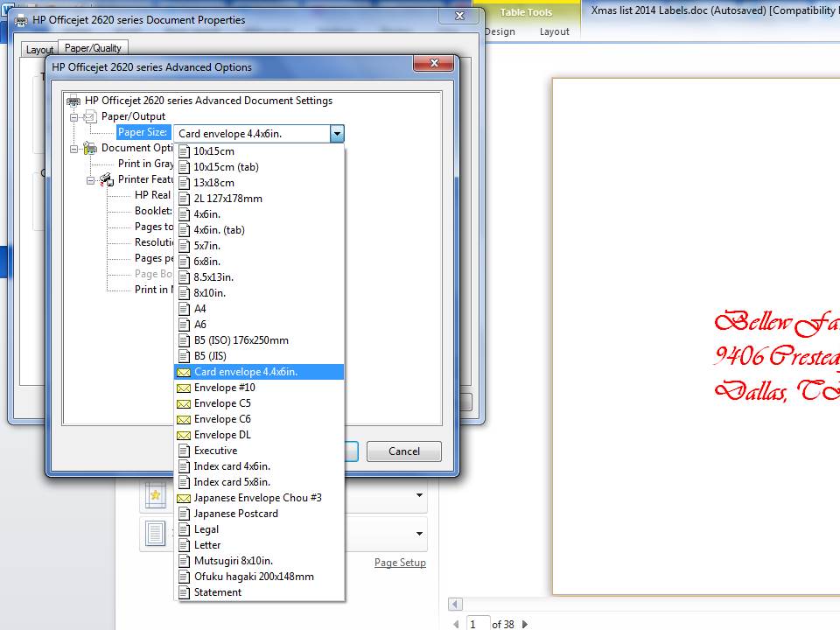
Task: Choose Index card 5x8in.
Action: coord(259,482)
